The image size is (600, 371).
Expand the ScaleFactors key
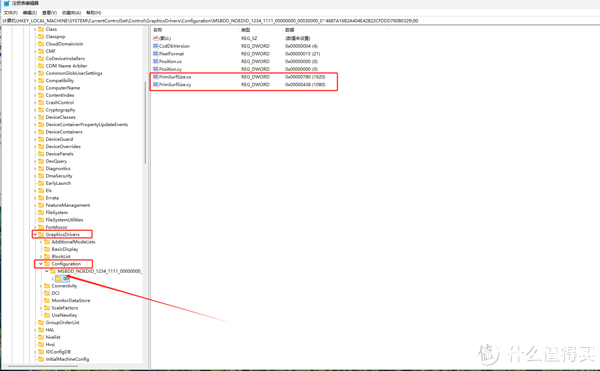41,308
